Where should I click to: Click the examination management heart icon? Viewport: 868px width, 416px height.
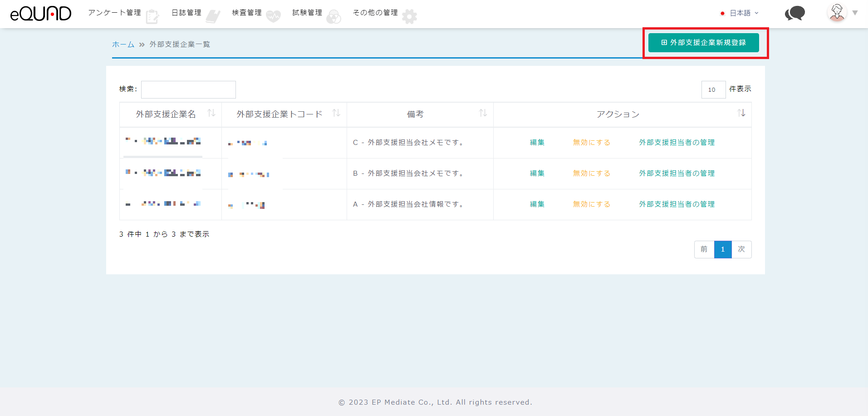273,17
